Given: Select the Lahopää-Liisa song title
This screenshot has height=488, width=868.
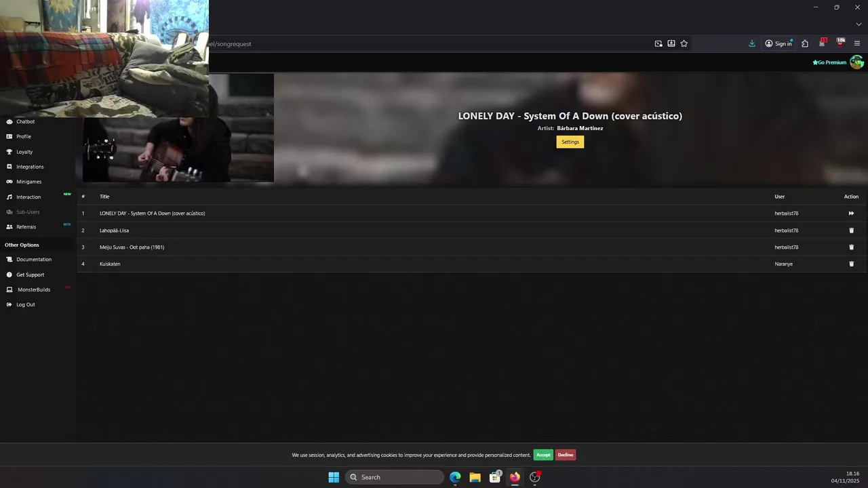Looking at the screenshot, I should point(114,230).
